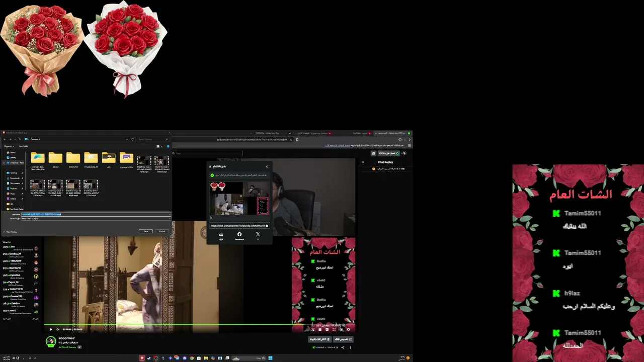The height and width of the screenshot is (362, 644).
Task: Click the link in the bookmarks info bar
Action: tap(337, 145)
